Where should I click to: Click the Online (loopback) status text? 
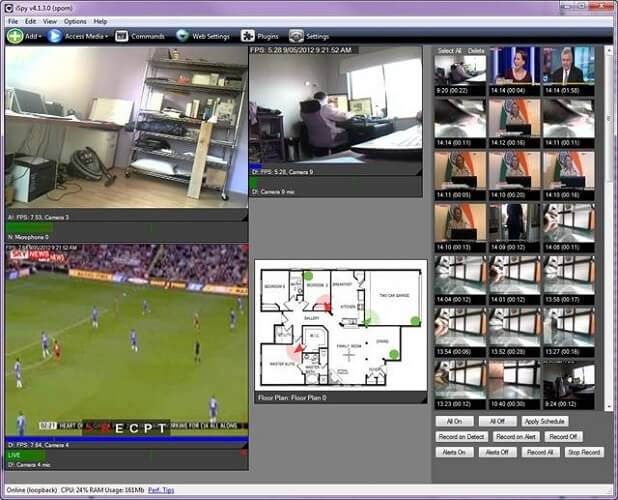point(32,490)
